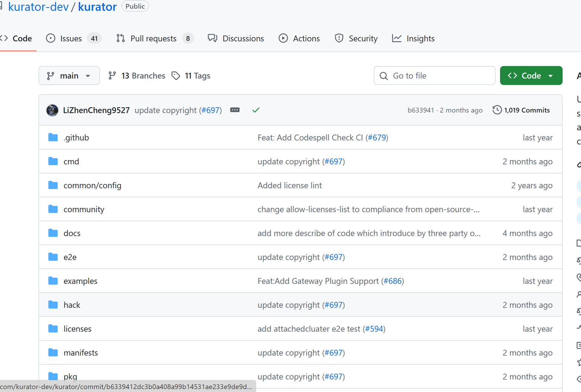Click the tag icon next to 11 Tags
The image size is (581, 392).
(x=176, y=76)
